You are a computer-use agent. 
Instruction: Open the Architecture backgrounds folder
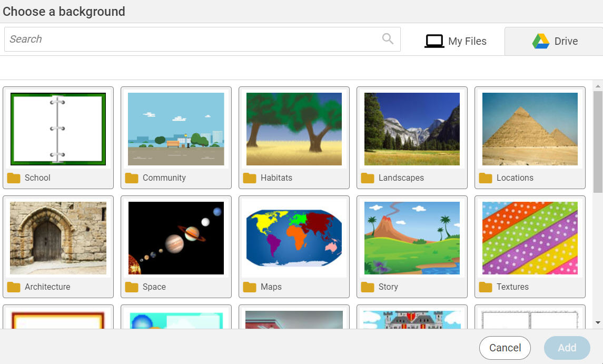coord(58,238)
